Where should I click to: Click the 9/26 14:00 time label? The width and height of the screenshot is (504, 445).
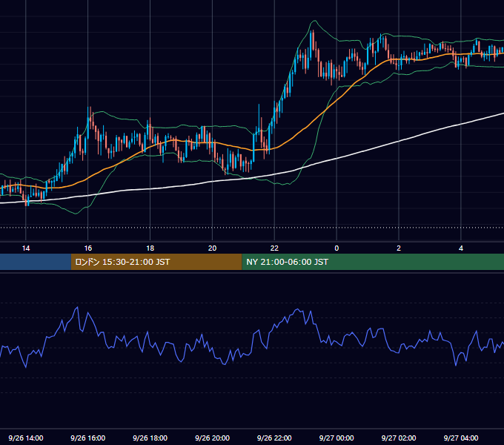tap(26, 438)
